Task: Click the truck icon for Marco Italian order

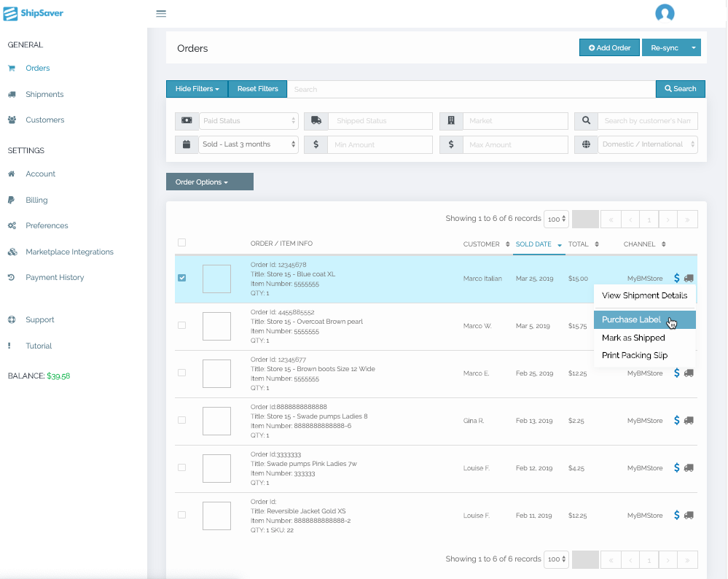Action: point(689,278)
